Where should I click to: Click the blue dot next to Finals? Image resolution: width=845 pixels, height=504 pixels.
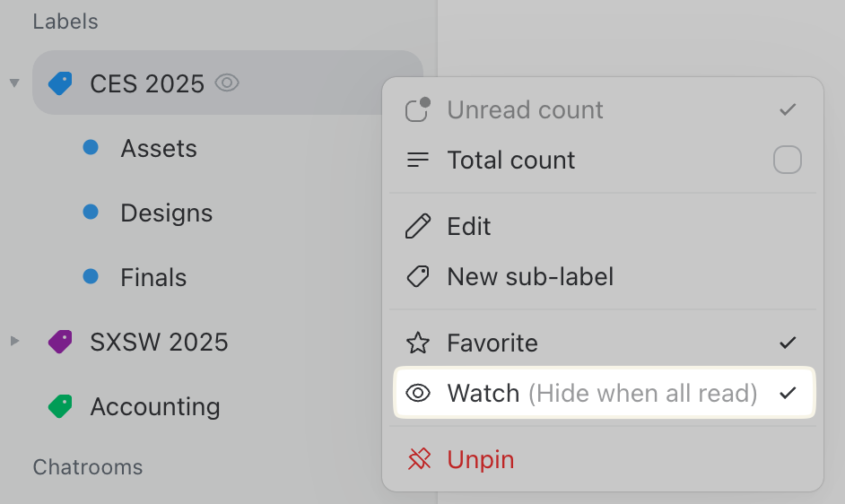[x=91, y=277]
